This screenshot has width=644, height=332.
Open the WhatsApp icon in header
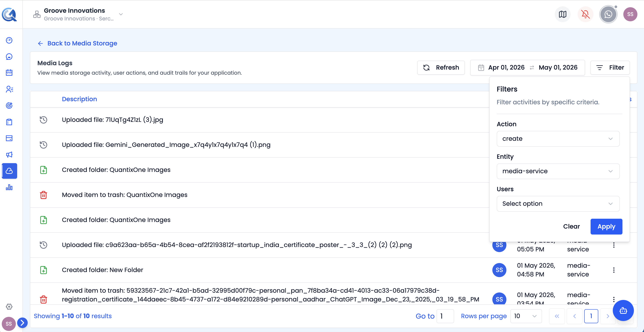608,14
